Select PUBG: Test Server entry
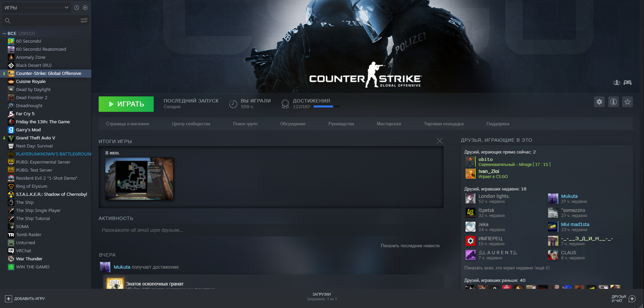 (x=35, y=170)
